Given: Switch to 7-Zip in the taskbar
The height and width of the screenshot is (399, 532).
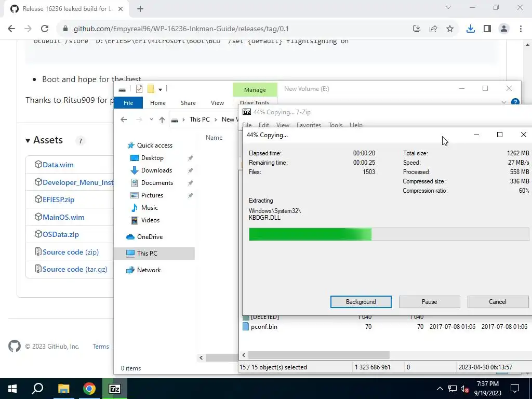Looking at the screenshot, I should [115, 389].
